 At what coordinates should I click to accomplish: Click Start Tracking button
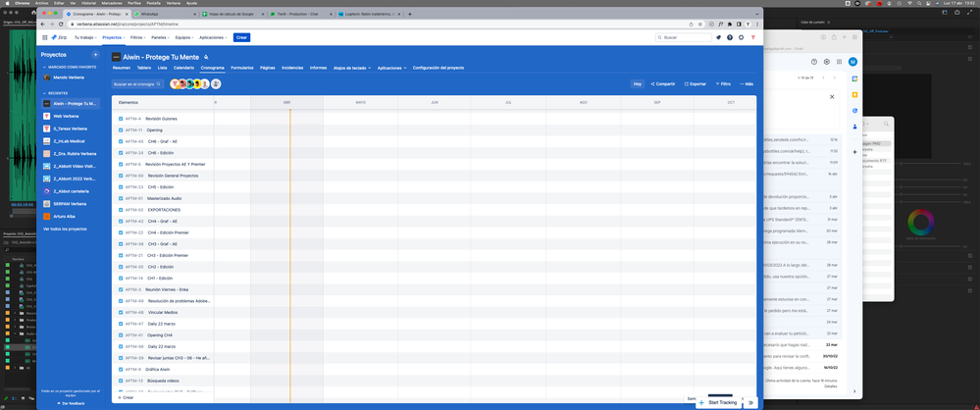coord(719,403)
